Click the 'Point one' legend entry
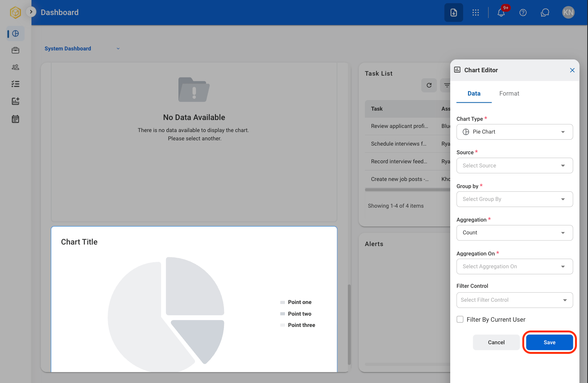 [x=296, y=302]
